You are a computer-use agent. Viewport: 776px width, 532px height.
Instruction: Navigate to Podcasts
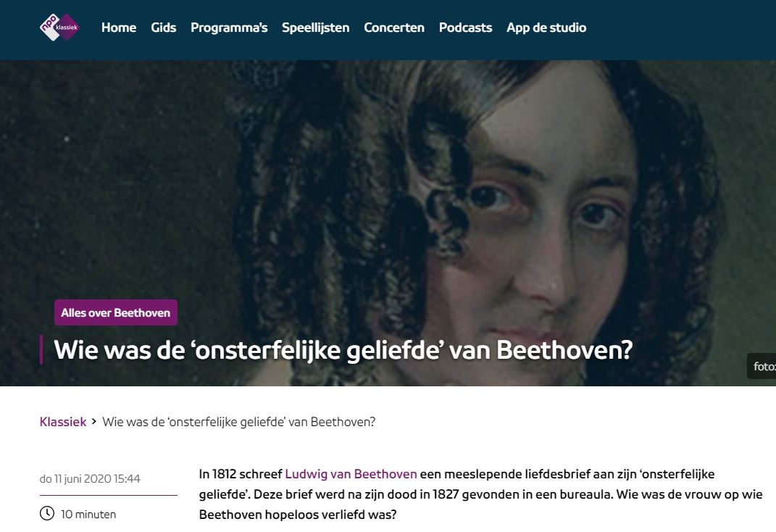click(x=465, y=28)
